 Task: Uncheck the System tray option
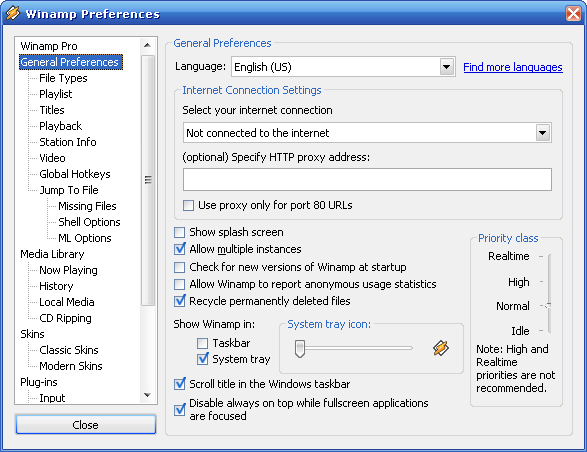point(202,359)
